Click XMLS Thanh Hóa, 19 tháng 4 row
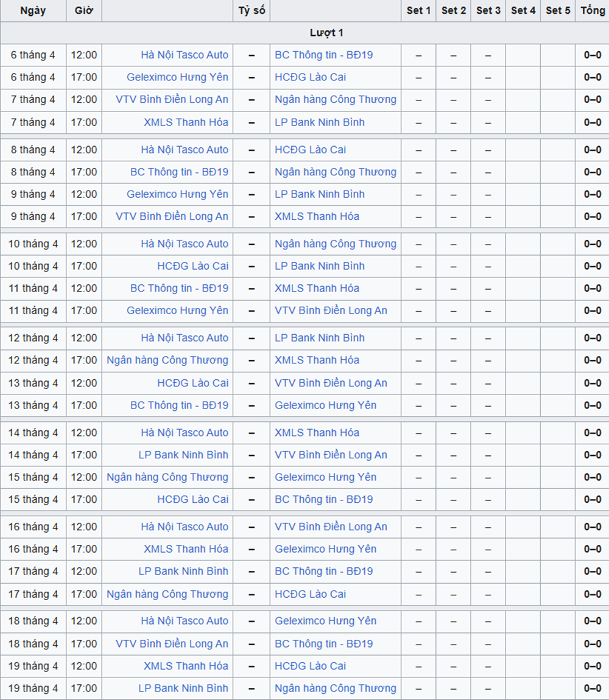This screenshot has height=700, width=609. [186, 666]
